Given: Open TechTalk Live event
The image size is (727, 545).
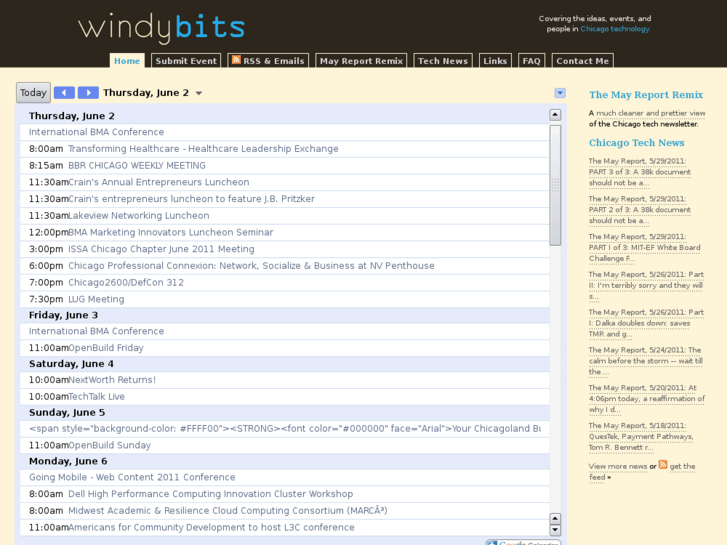Looking at the screenshot, I should click(x=96, y=397).
